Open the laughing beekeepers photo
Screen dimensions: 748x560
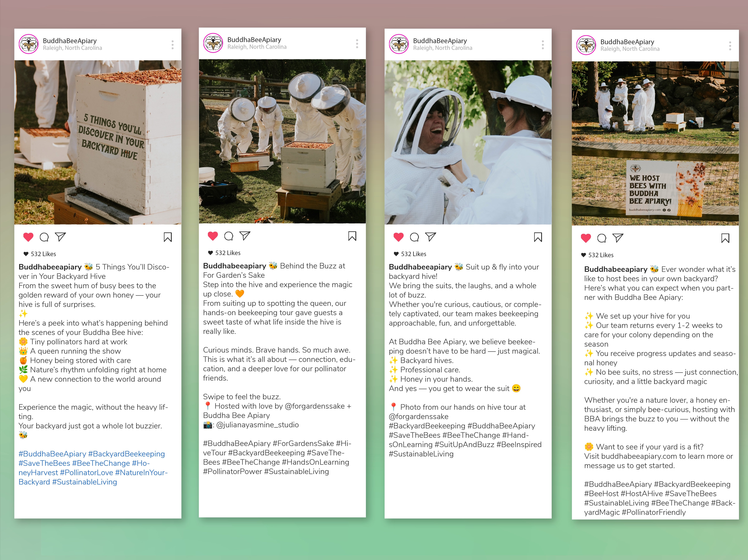(x=468, y=142)
